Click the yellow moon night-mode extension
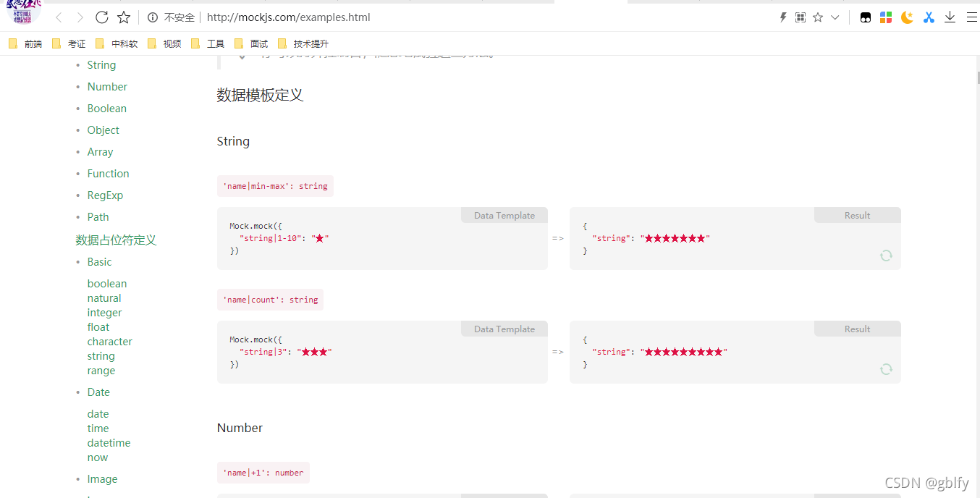The height and width of the screenshot is (498, 980). click(x=907, y=17)
